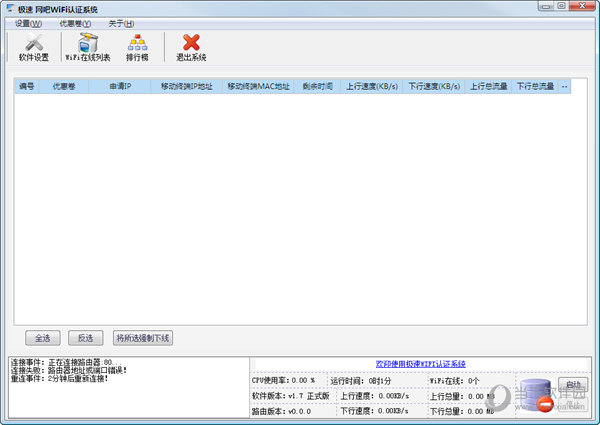Open the 优惠卷(Y) menu
600x425 pixels.
tap(75, 24)
